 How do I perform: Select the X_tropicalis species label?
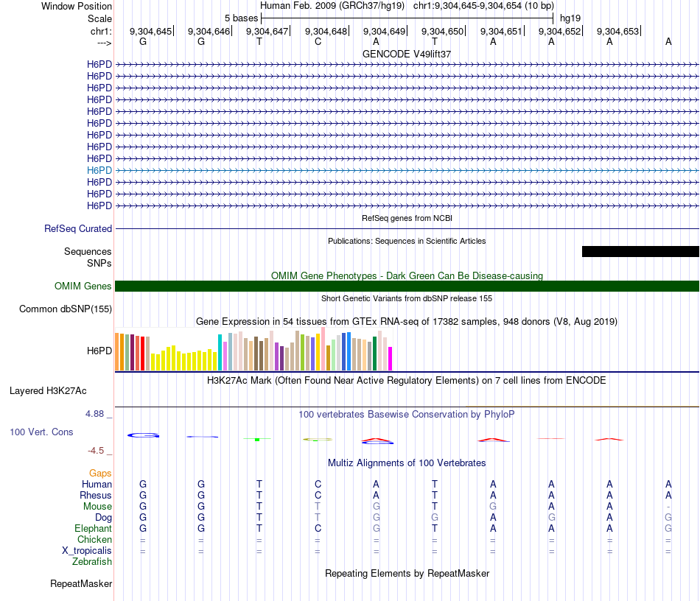(x=87, y=551)
